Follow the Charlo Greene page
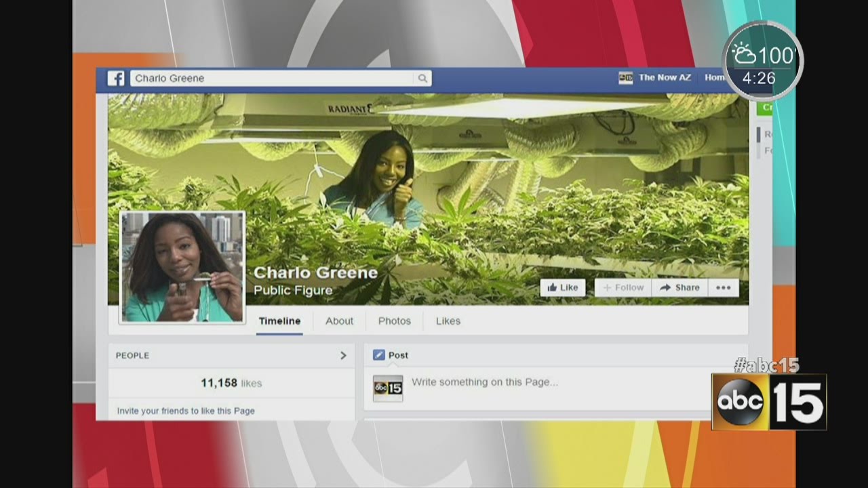This screenshot has height=488, width=868. [x=623, y=287]
